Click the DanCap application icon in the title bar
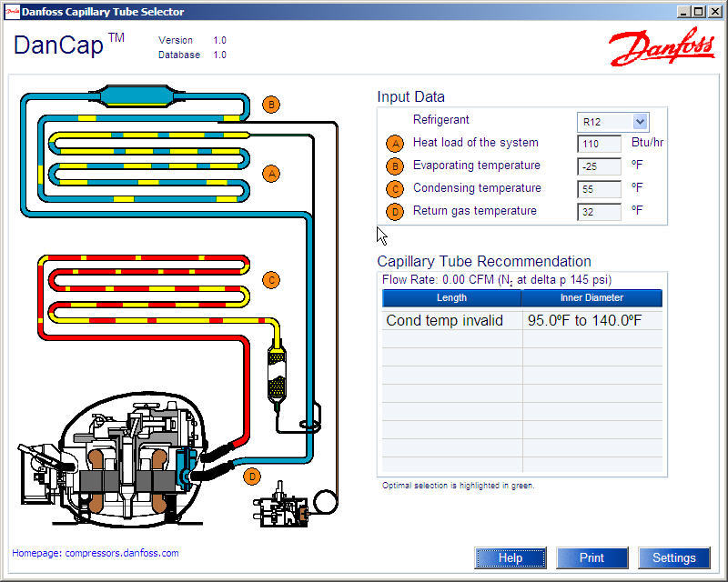This screenshot has height=582, width=728. [x=12, y=11]
